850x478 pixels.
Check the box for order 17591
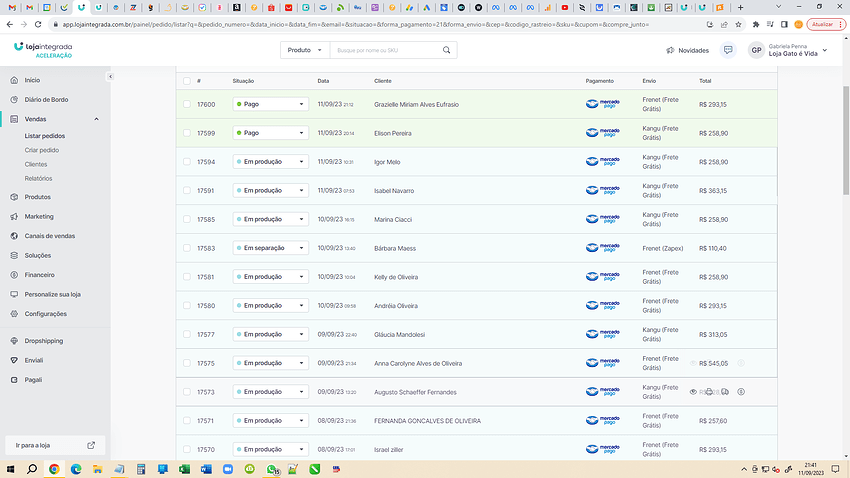pyautogui.click(x=187, y=191)
